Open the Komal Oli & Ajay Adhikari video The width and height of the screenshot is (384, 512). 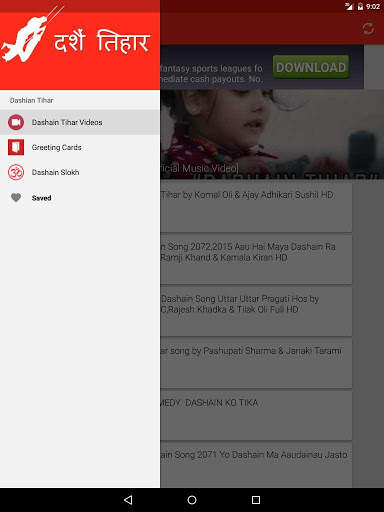tap(256, 207)
